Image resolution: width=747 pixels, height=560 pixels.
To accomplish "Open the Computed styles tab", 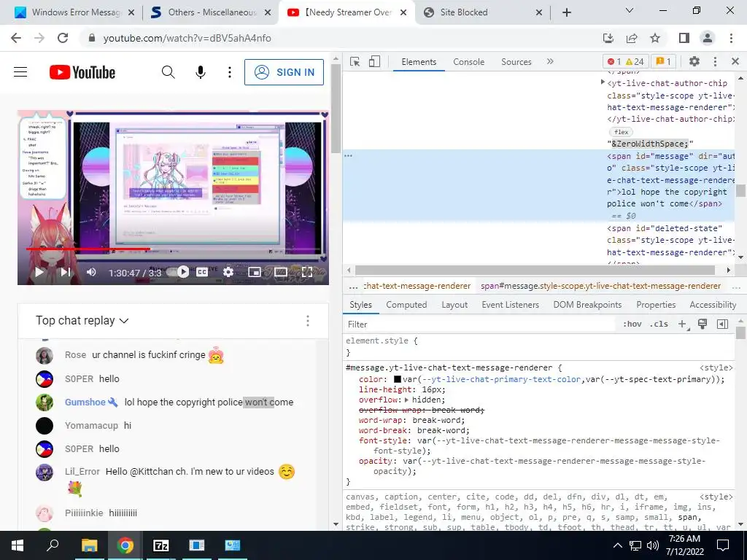I will pos(406,305).
